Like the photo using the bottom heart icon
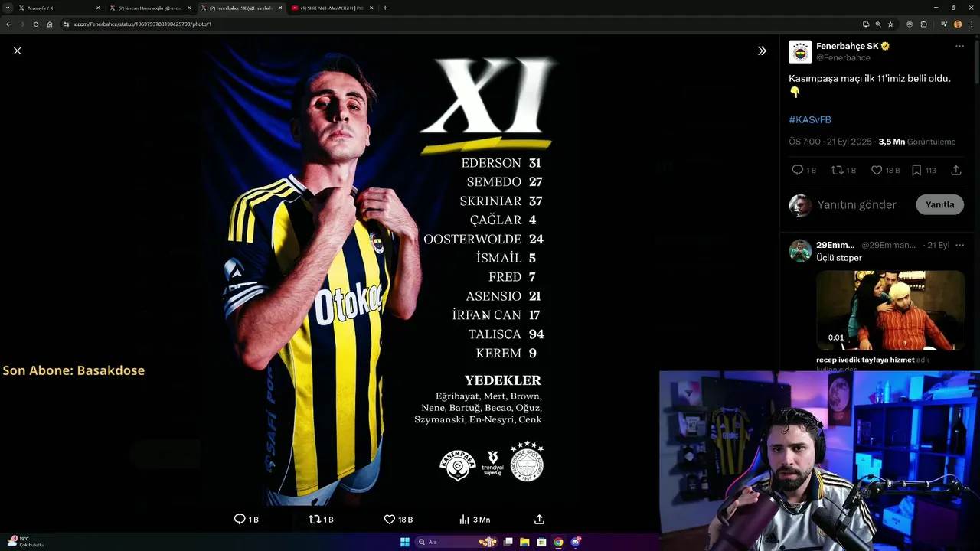 coord(390,519)
